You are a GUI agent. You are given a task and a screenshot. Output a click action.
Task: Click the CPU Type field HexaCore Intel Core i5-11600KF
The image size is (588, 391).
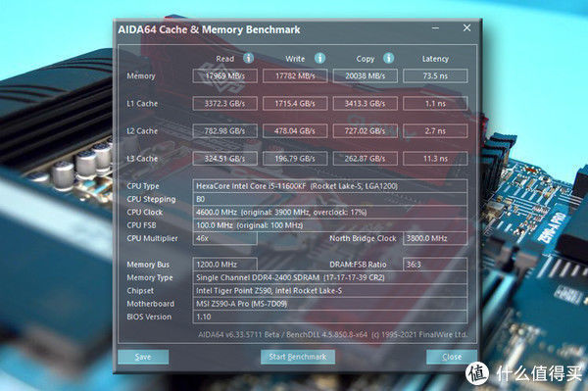click(x=330, y=186)
